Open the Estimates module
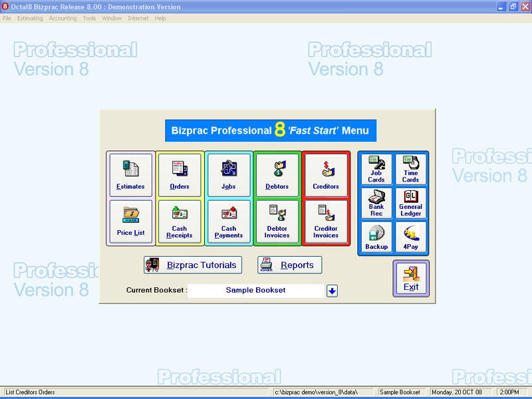 [x=130, y=175]
